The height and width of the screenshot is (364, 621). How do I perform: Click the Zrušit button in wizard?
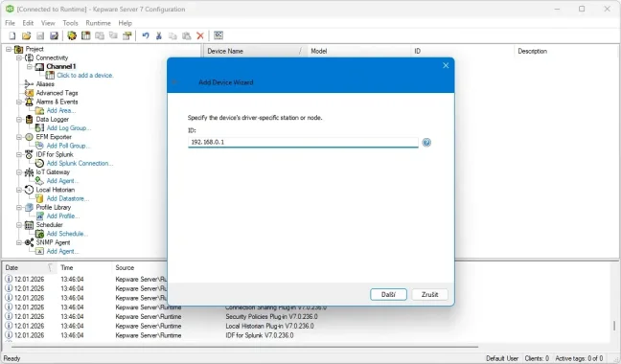click(429, 294)
